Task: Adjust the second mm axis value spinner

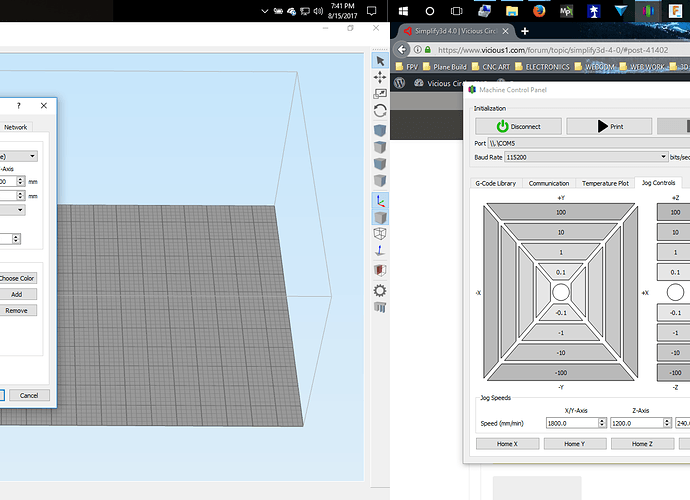Action: pos(20,195)
